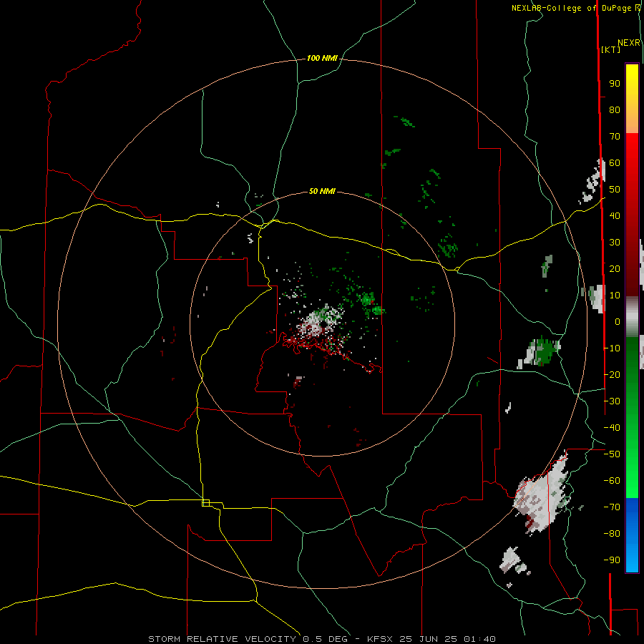Click the -80 scale label
The height and width of the screenshot is (644, 644).
612,534
